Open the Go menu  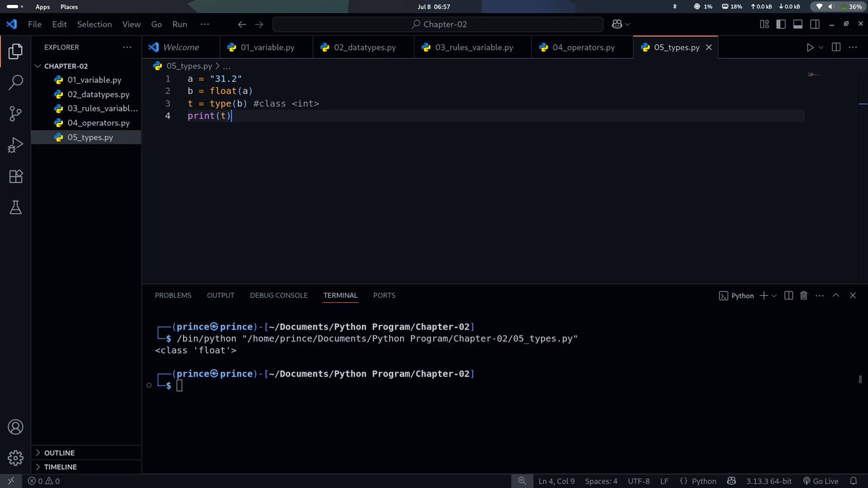(156, 24)
